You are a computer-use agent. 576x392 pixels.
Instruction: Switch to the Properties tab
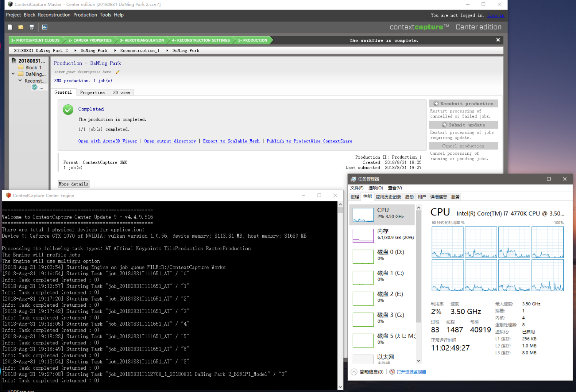pyautogui.click(x=92, y=93)
